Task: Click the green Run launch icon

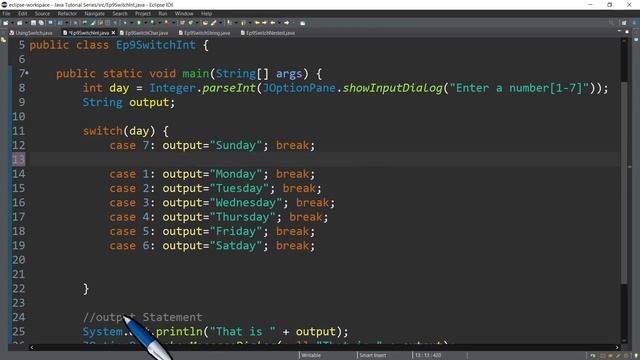Action: tap(139, 23)
